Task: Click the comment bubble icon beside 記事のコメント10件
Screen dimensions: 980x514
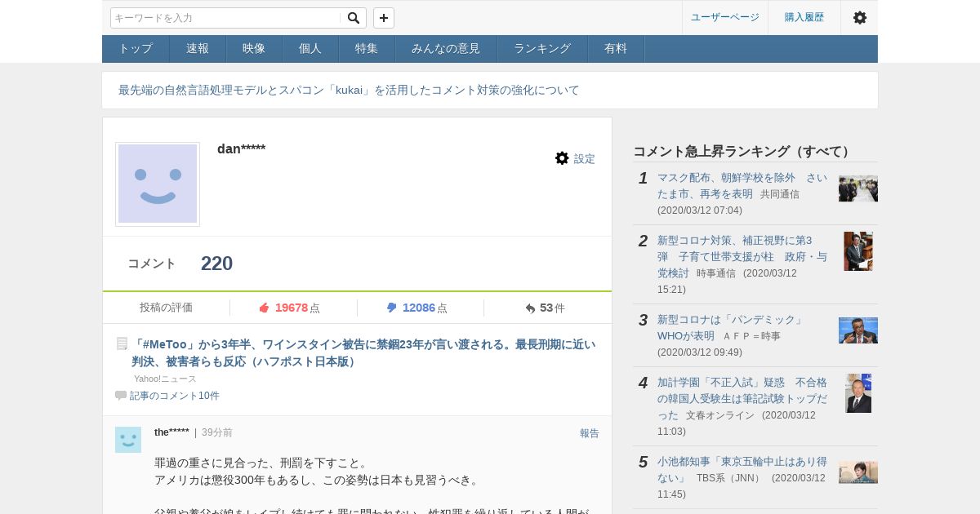Action: coord(121,396)
